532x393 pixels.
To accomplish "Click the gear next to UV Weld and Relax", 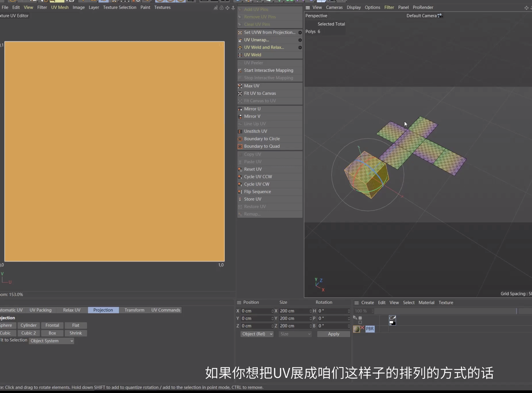I will pos(300,48).
